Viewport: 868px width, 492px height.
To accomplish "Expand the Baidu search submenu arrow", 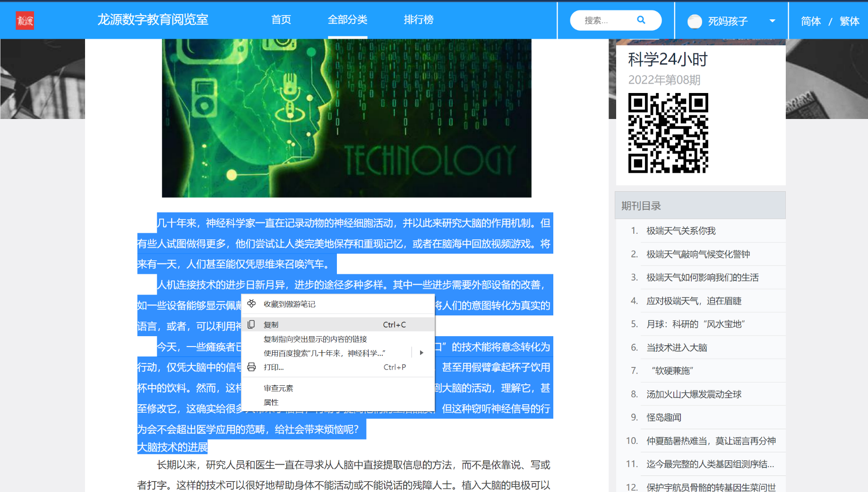I will (421, 353).
